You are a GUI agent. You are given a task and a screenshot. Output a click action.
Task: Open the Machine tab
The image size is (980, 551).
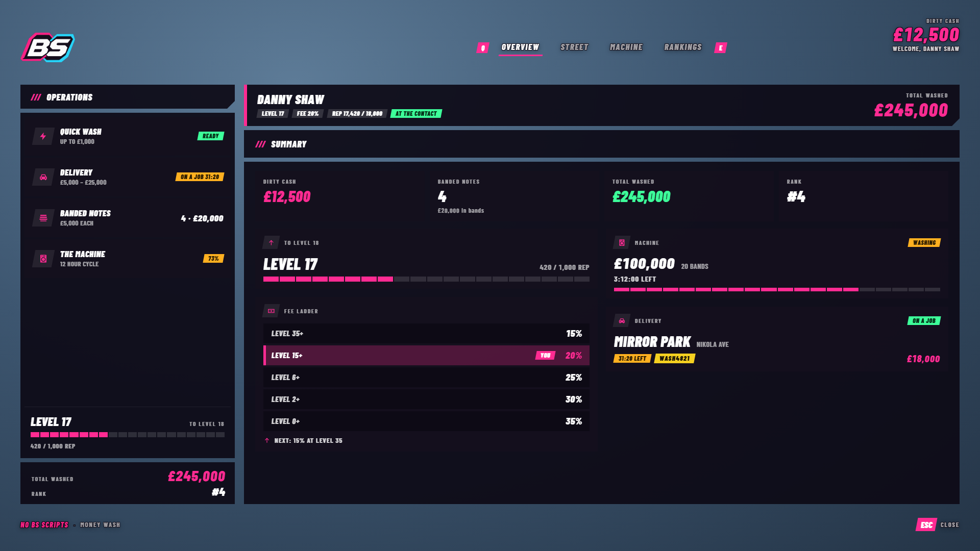coord(626,47)
